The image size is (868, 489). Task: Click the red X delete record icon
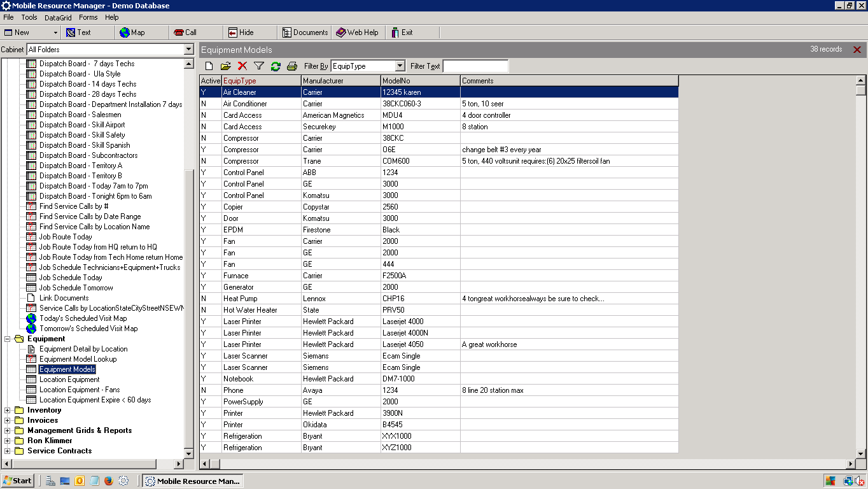coord(242,66)
